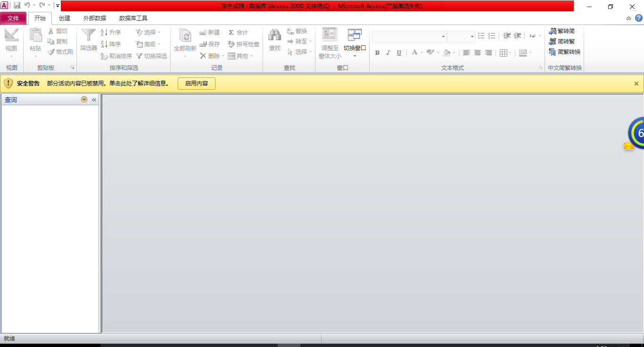Image resolution: width=644 pixels, height=347 pixels.
Task: Click the save icon in quick access toolbar
Action: [17, 5]
